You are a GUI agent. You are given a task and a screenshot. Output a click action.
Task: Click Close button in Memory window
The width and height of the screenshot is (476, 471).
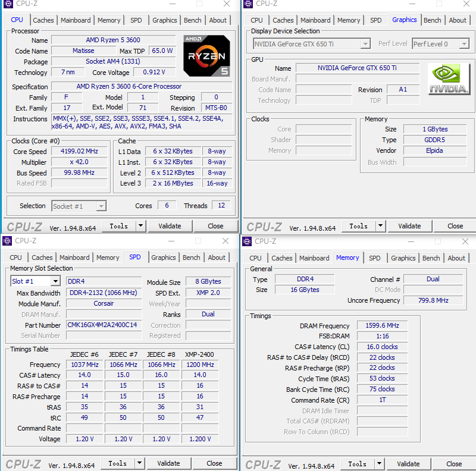coord(454,464)
